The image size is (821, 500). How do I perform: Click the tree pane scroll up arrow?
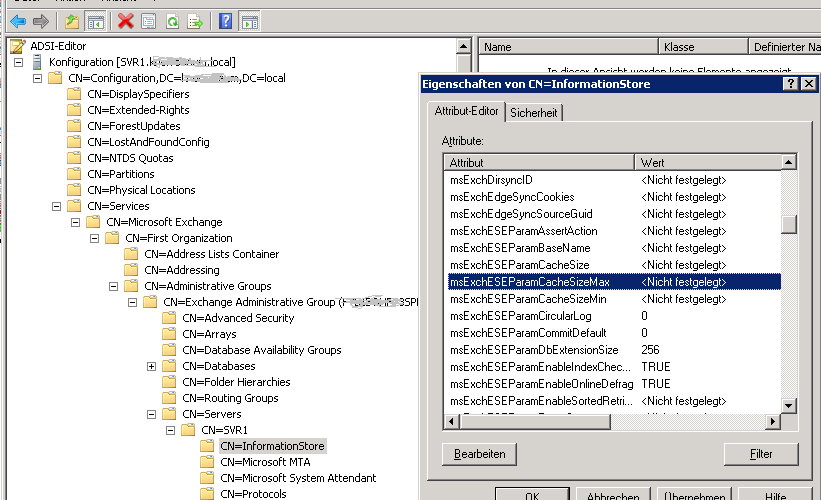[x=463, y=47]
